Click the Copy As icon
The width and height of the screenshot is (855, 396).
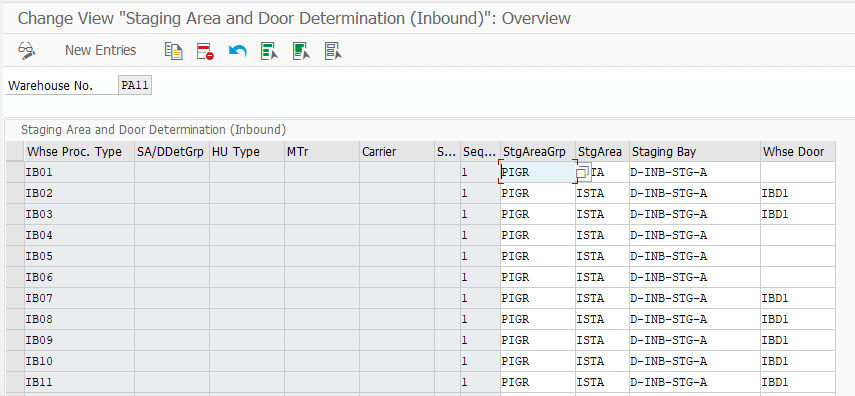point(173,51)
